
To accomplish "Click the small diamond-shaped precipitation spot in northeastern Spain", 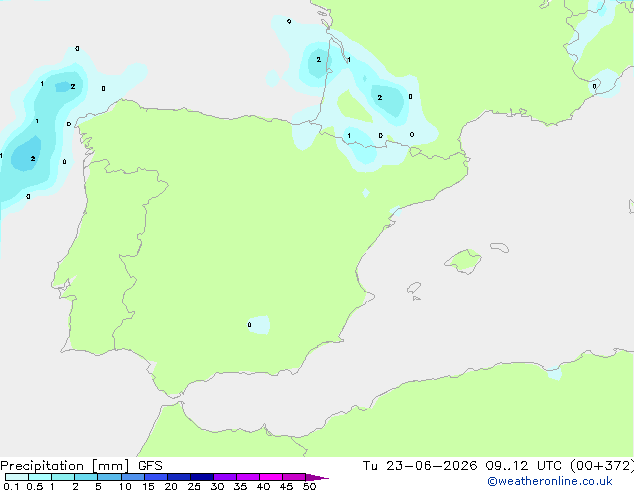I will (x=366, y=193).
